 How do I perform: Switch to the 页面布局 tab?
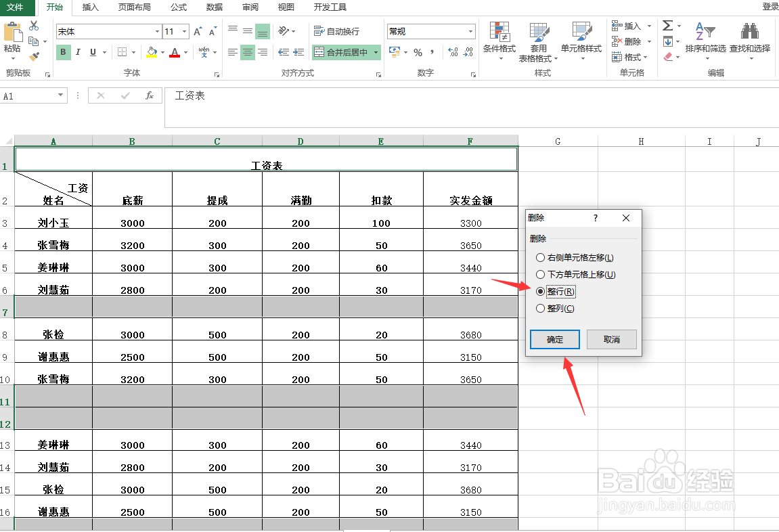(x=135, y=7)
